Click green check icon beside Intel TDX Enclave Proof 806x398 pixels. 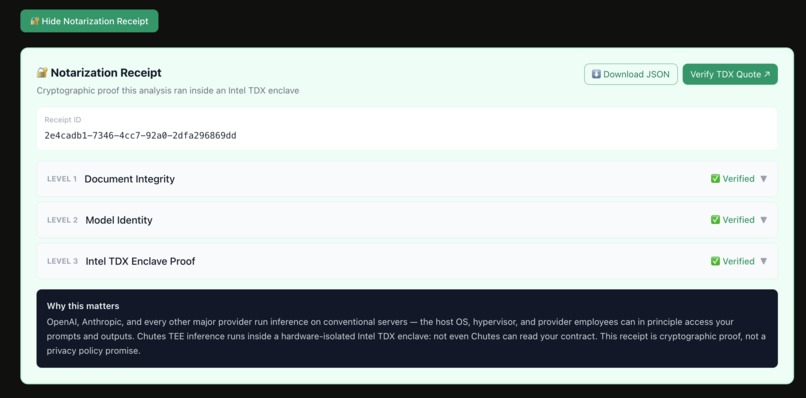click(x=715, y=261)
